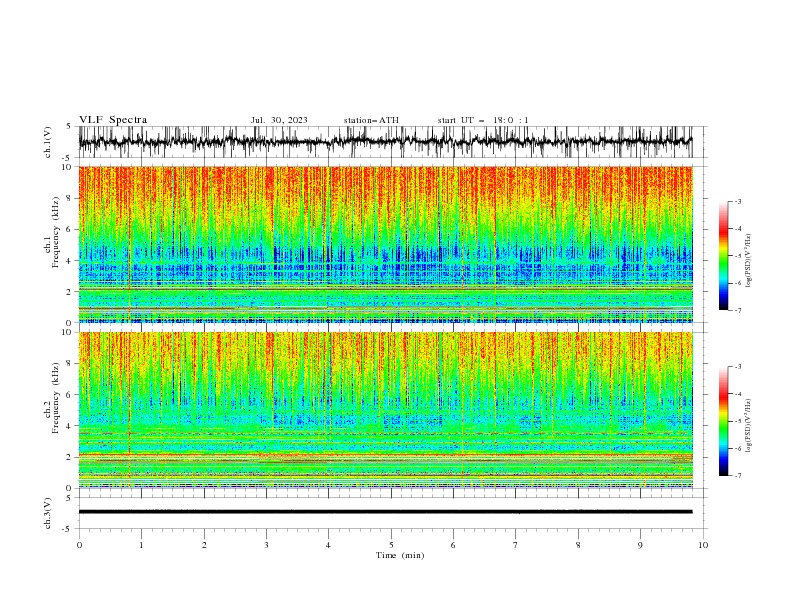
Task: Click time axis tick label "9"
Action: pyautogui.click(x=640, y=545)
